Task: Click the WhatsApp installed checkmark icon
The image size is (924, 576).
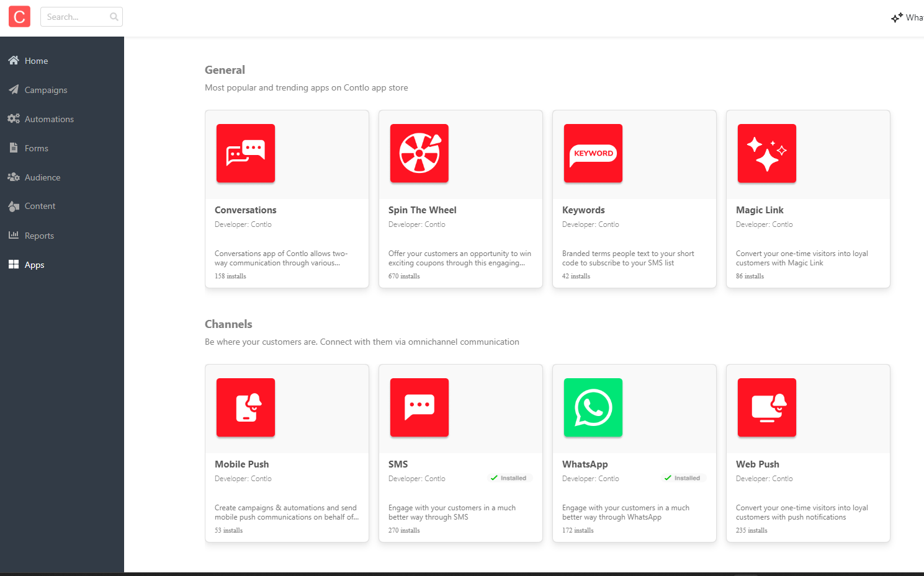Action: pyautogui.click(x=668, y=478)
